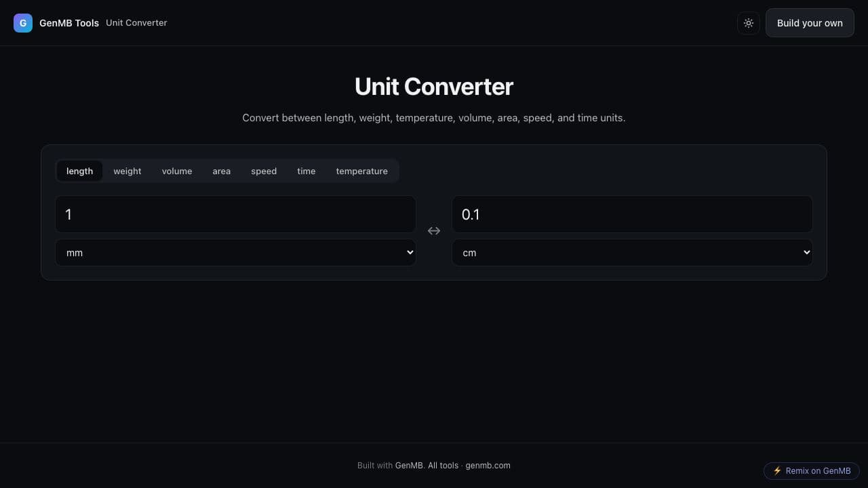The image size is (868, 488).
Task: Click the Unit Converter main heading
Action: coord(434,87)
